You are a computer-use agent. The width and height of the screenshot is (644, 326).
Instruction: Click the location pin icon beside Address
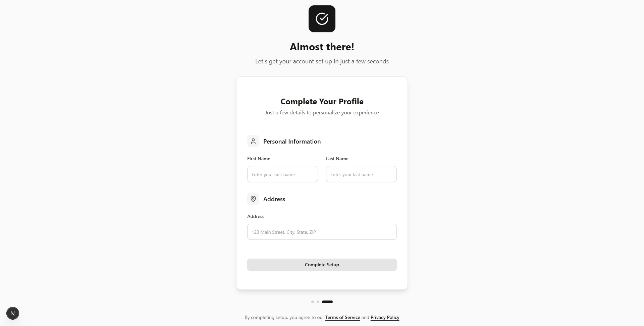(253, 199)
